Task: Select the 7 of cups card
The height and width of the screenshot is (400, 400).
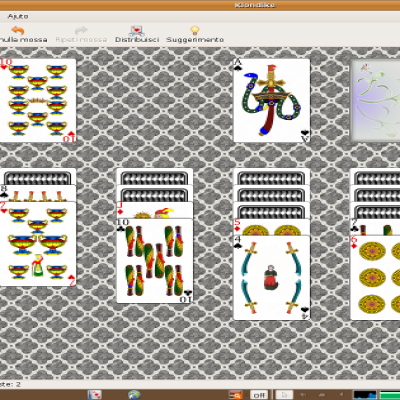Action: 38,244
